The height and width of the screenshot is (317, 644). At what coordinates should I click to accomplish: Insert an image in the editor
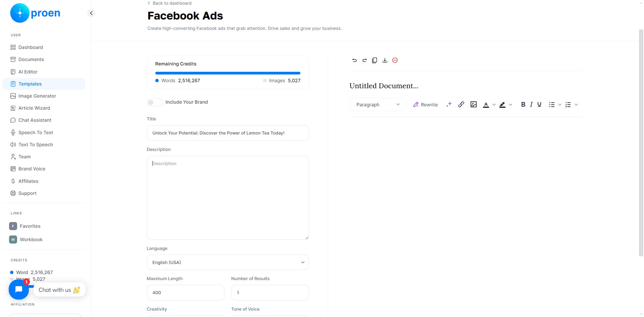(474, 104)
